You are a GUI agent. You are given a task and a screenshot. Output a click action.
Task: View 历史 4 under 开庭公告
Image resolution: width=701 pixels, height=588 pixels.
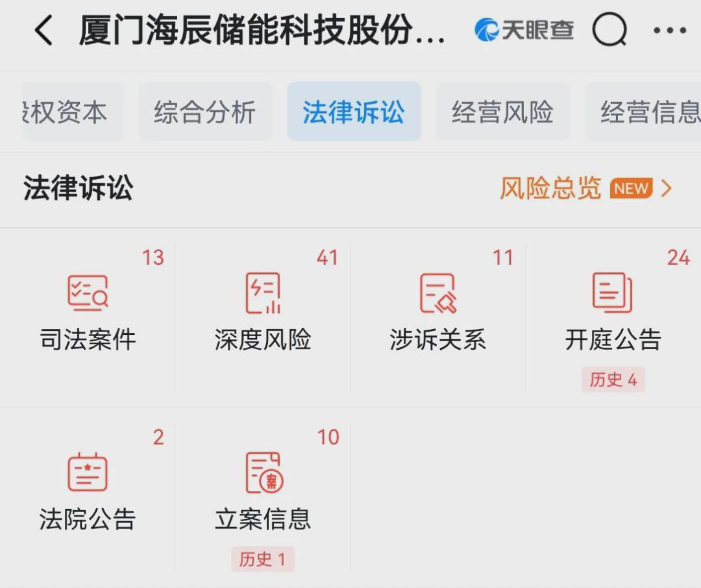[613, 380]
